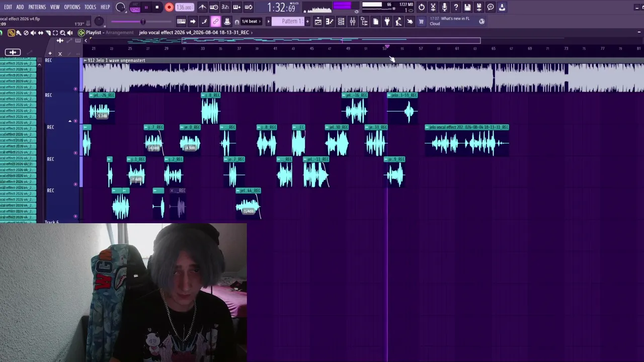Image resolution: width=644 pixels, height=362 pixels.
Task: Open the 1/4 beat snap dropdown
Action: (251, 22)
